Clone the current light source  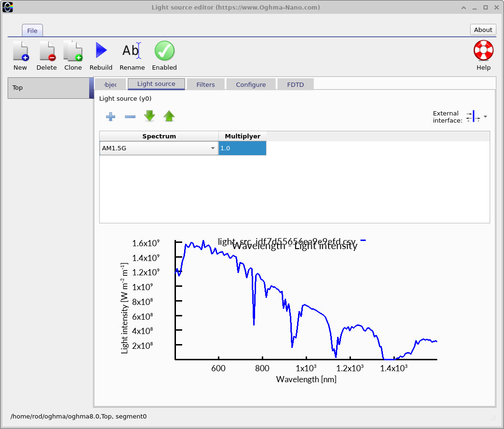coord(73,51)
